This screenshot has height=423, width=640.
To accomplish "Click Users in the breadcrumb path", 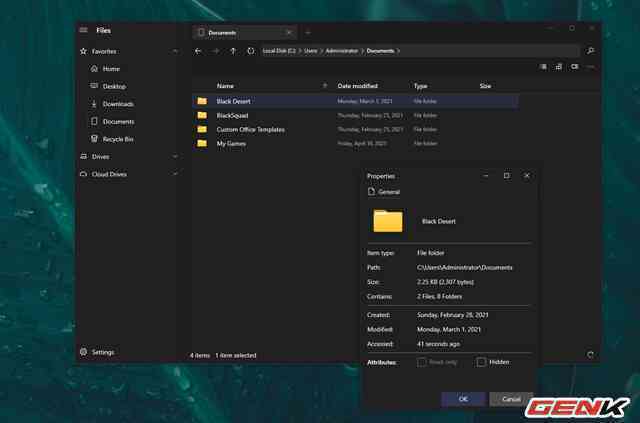I will [310, 51].
